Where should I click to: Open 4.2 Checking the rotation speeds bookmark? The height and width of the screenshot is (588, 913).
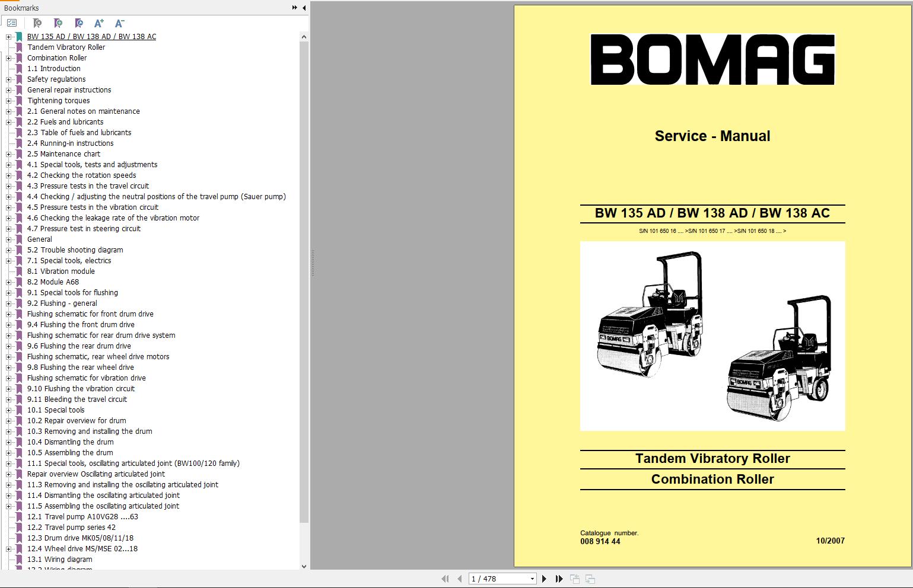tap(81, 175)
